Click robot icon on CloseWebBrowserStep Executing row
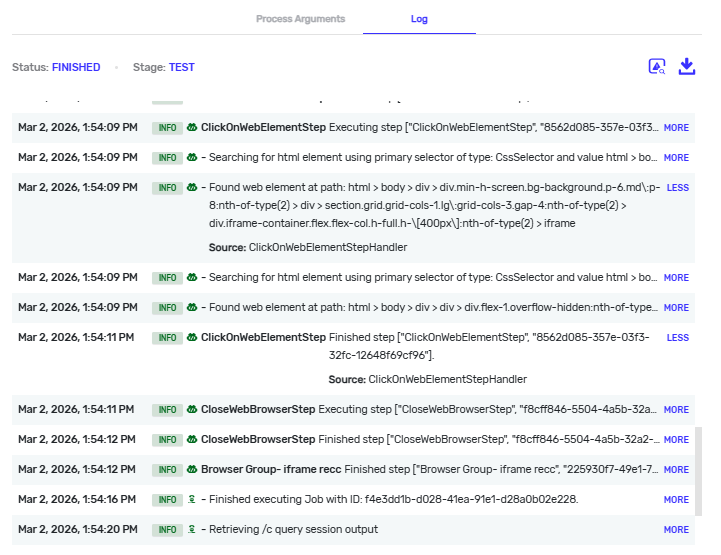The height and width of the screenshot is (555, 721). (191, 410)
